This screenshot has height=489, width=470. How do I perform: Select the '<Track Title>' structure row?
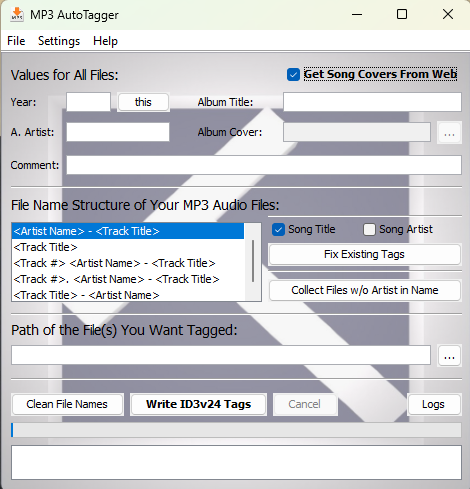[x=128, y=247]
